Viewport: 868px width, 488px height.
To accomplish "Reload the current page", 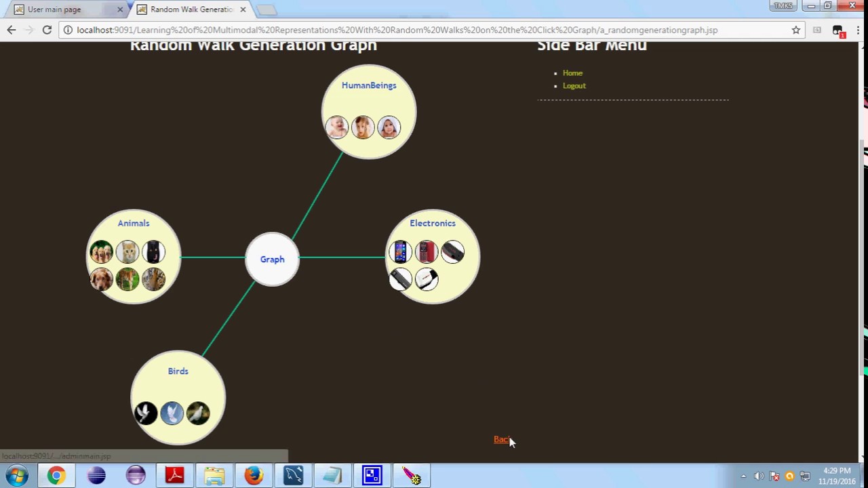I will point(47,30).
